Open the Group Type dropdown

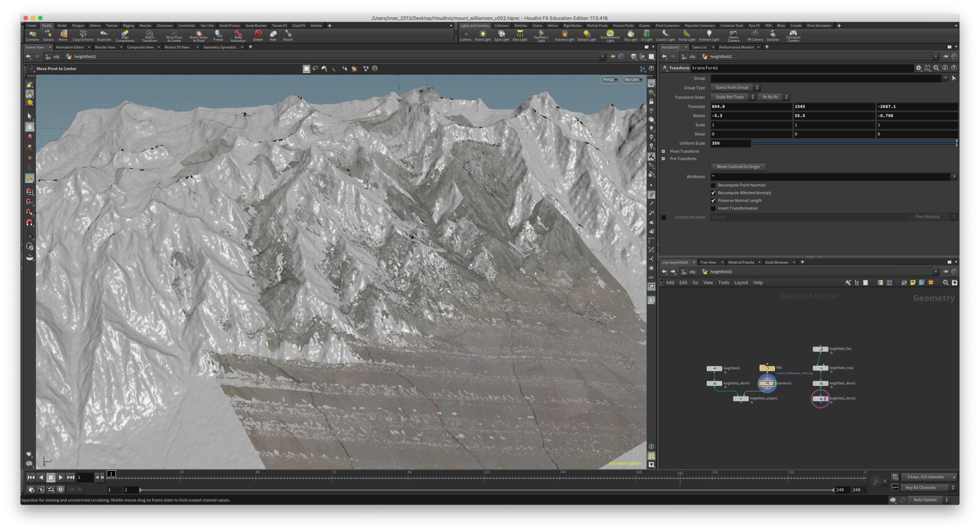[x=735, y=87]
